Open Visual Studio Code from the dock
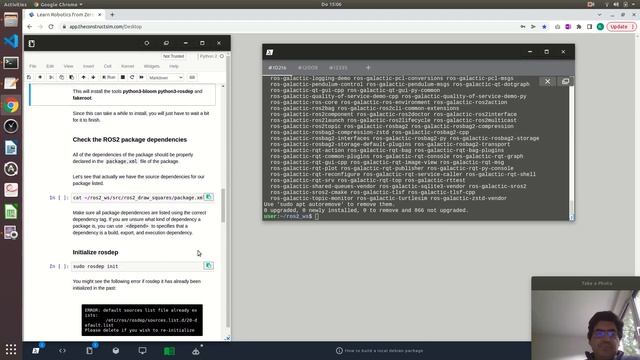640x360 pixels. [11, 41]
